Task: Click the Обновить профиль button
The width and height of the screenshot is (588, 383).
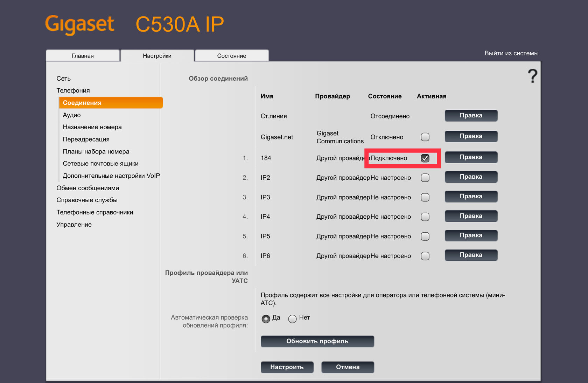Action: click(317, 341)
